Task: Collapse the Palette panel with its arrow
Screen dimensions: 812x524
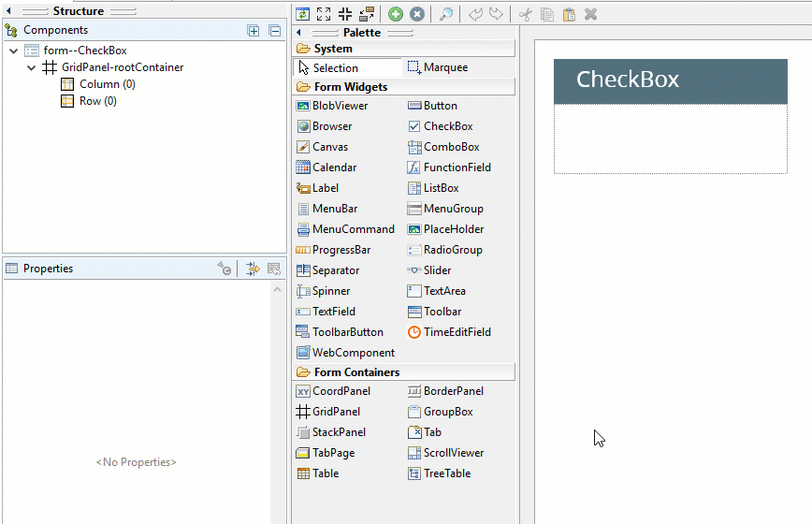Action: point(298,33)
